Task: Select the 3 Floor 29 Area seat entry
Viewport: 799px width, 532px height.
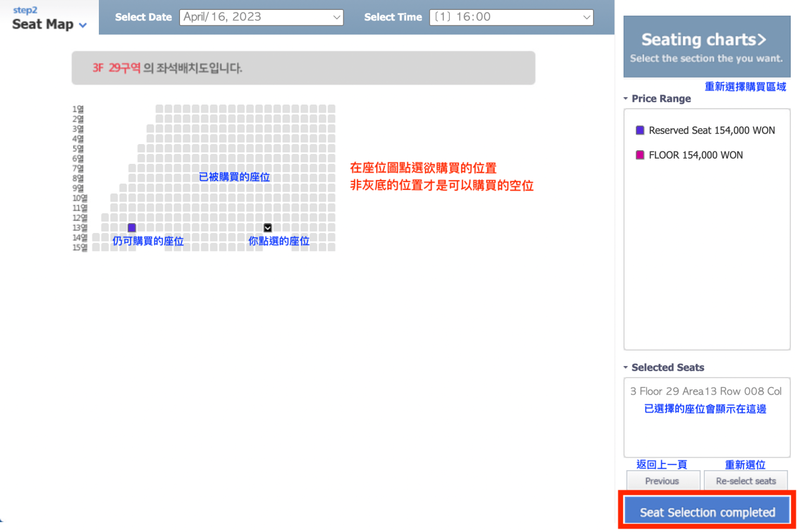Action: pyautogui.click(x=705, y=391)
